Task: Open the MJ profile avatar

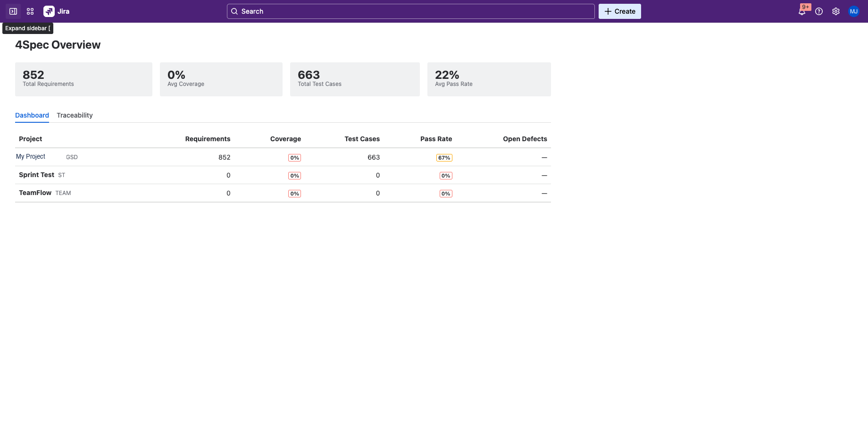Action: [854, 11]
